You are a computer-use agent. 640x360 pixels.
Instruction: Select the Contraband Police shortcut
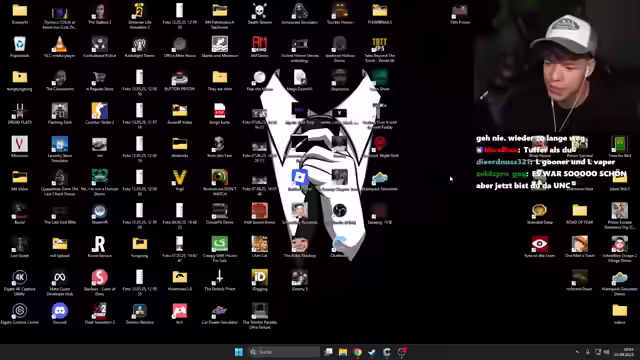(x=100, y=44)
